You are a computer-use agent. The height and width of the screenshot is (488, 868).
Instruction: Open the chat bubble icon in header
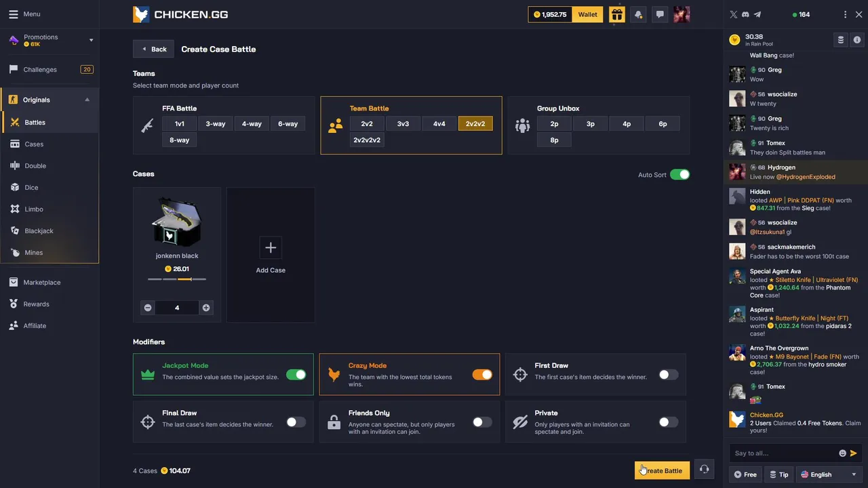pyautogui.click(x=660, y=14)
